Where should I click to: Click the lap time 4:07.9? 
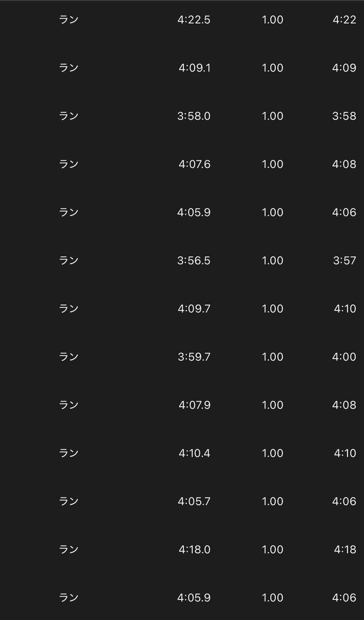tap(195, 405)
